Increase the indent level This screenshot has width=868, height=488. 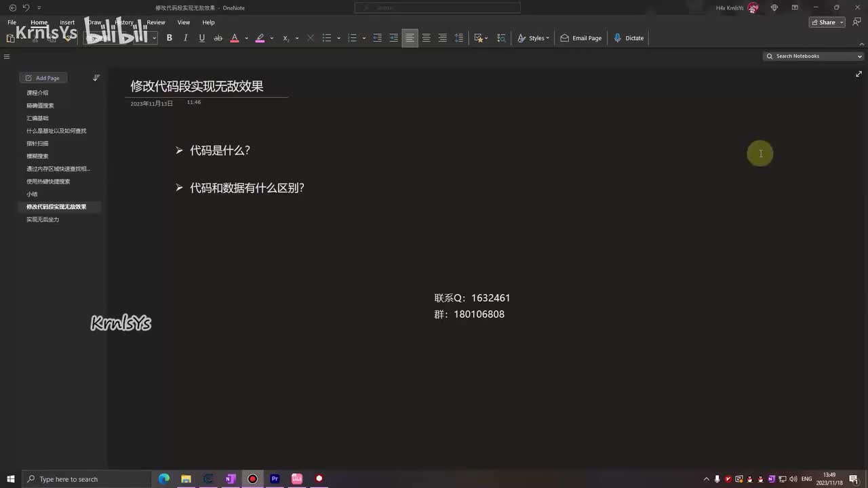[393, 38]
